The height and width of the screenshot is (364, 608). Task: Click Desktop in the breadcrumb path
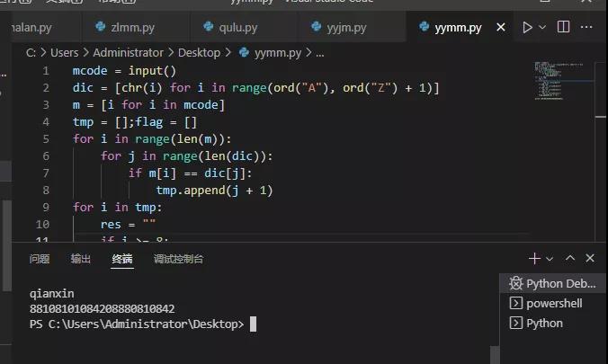coord(199,53)
